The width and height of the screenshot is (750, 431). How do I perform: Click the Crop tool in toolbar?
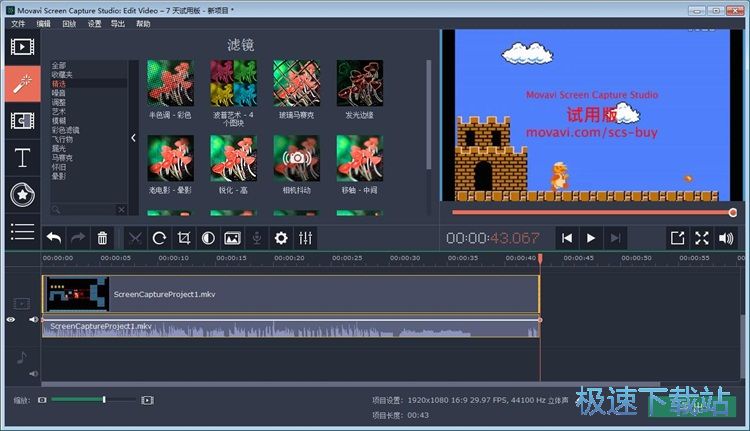pos(183,238)
